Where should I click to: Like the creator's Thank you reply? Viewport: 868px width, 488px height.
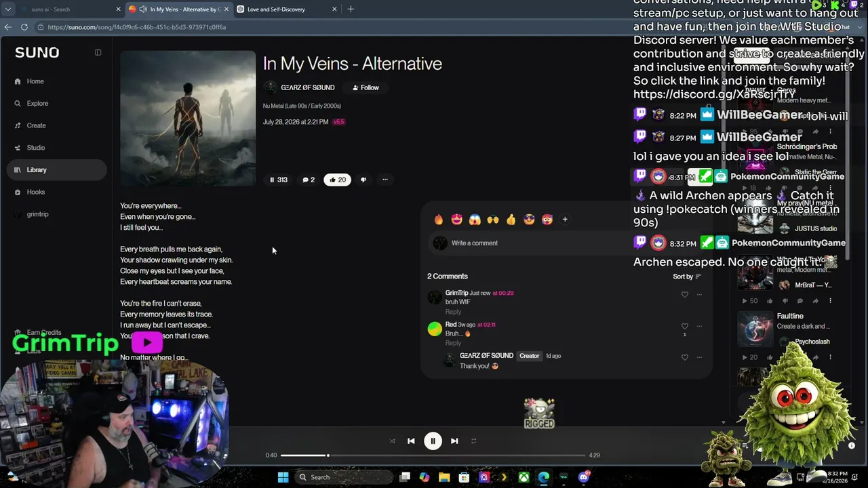684,357
